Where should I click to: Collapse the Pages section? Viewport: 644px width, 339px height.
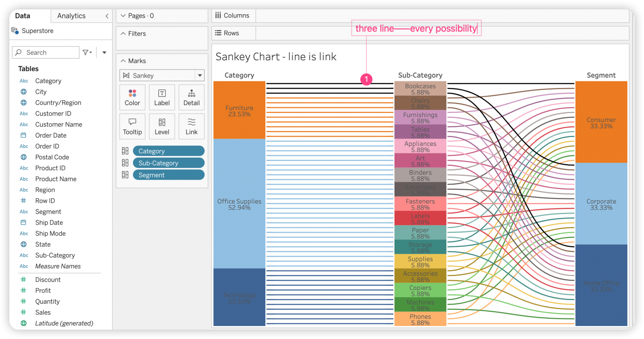pyautogui.click(x=123, y=16)
